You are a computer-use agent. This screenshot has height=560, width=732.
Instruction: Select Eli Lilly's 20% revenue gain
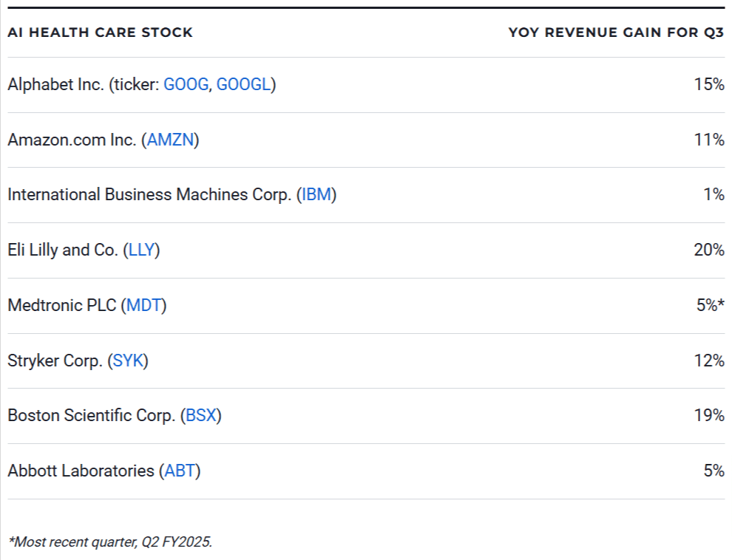point(709,250)
